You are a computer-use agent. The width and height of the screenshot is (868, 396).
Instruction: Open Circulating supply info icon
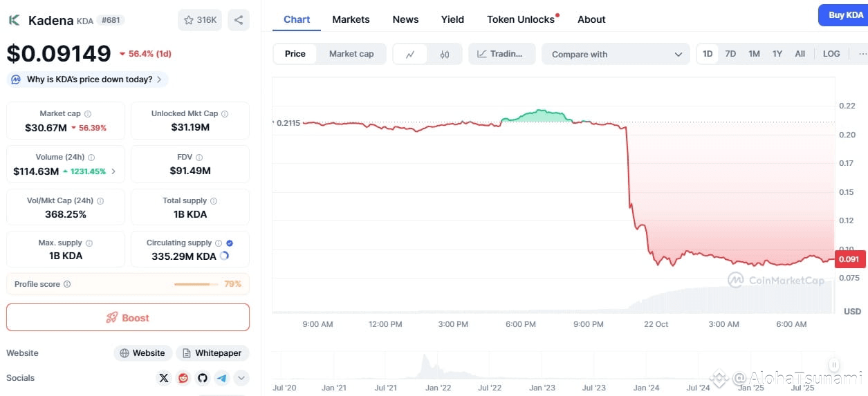point(219,243)
